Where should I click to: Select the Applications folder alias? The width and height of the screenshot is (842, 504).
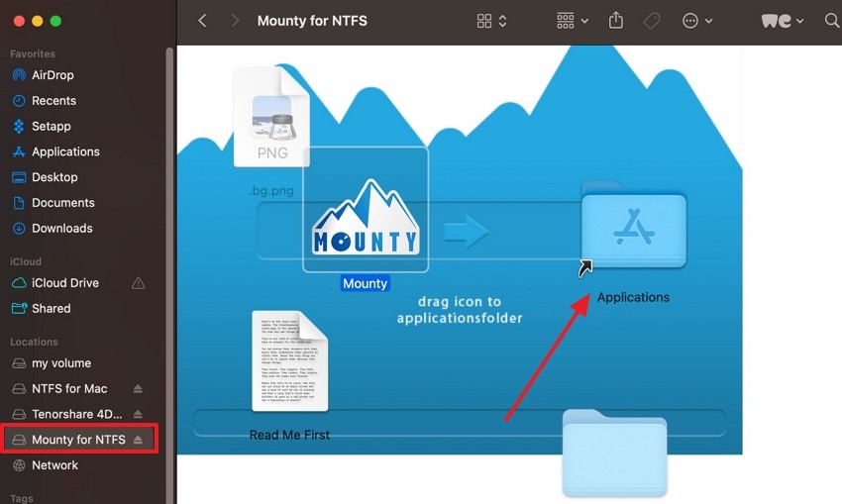tap(634, 226)
